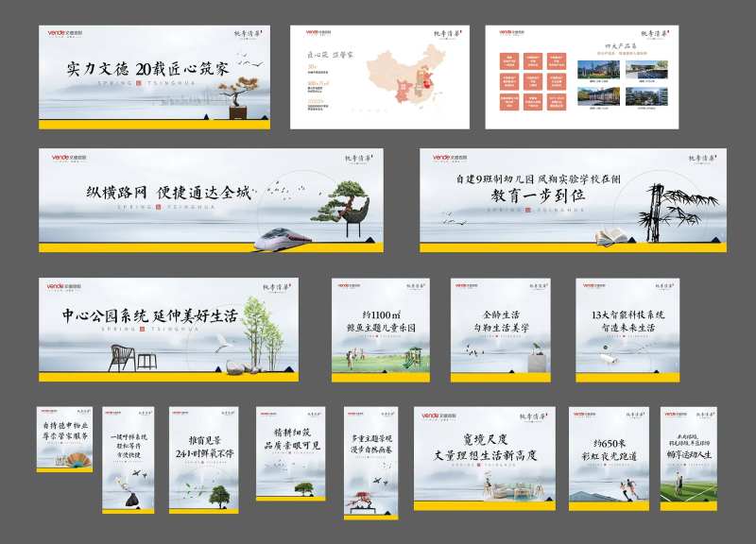Open the 一键呼梯系统 vertical poster
756x544 pixels.
click(129, 460)
